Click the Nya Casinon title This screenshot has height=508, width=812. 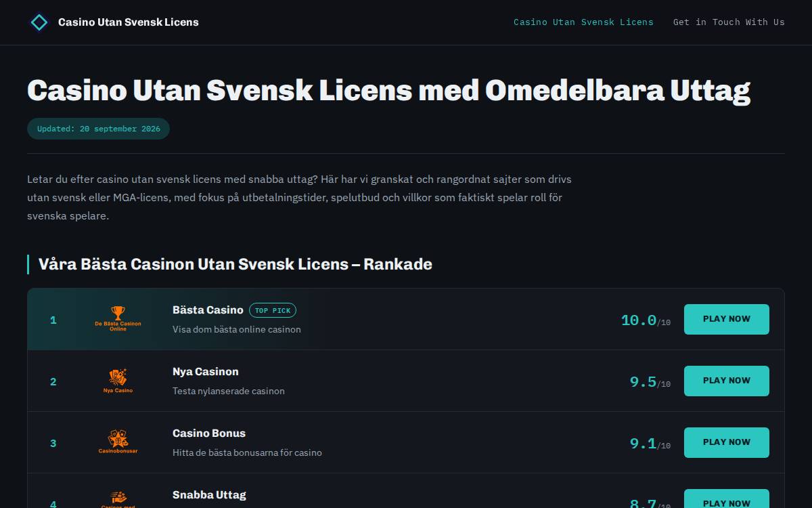[206, 372]
